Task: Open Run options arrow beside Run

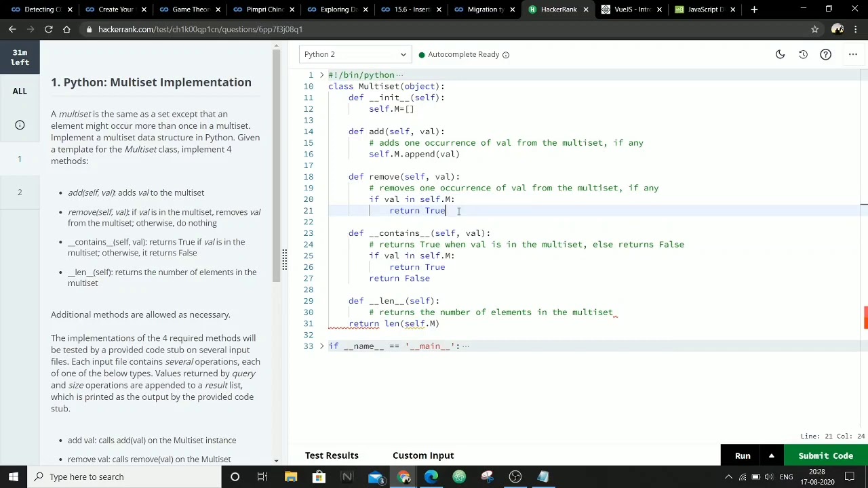Action: [x=771, y=456]
